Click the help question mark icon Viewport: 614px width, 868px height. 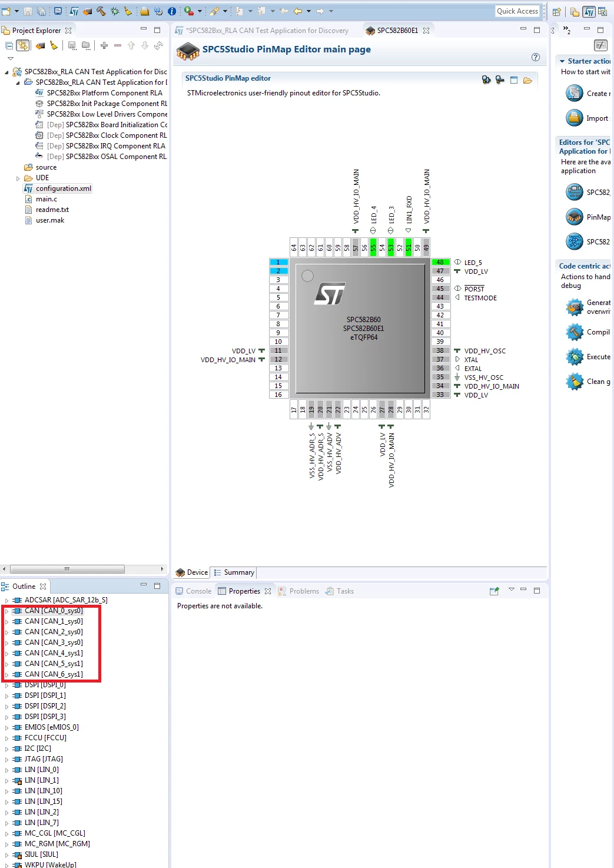[535, 57]
